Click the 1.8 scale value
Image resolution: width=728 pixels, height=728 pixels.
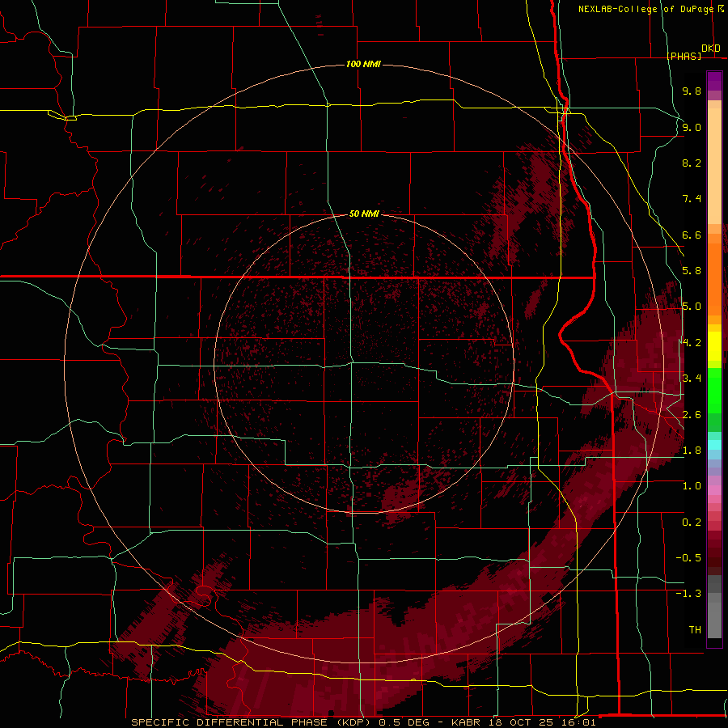tap(692, 451)
